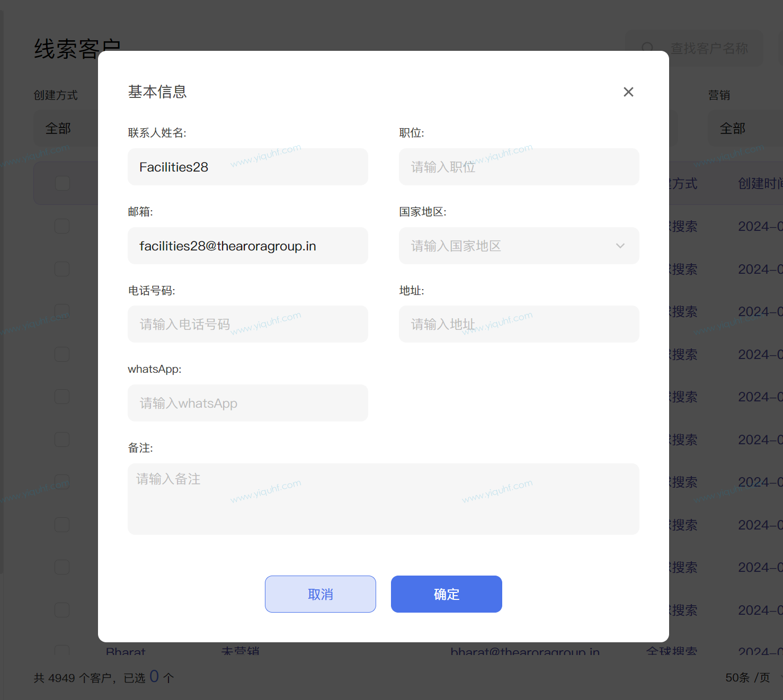This screenshot has width=783, height=700.
Task: Click the 确定 button
Action: (x=447, y=594)
